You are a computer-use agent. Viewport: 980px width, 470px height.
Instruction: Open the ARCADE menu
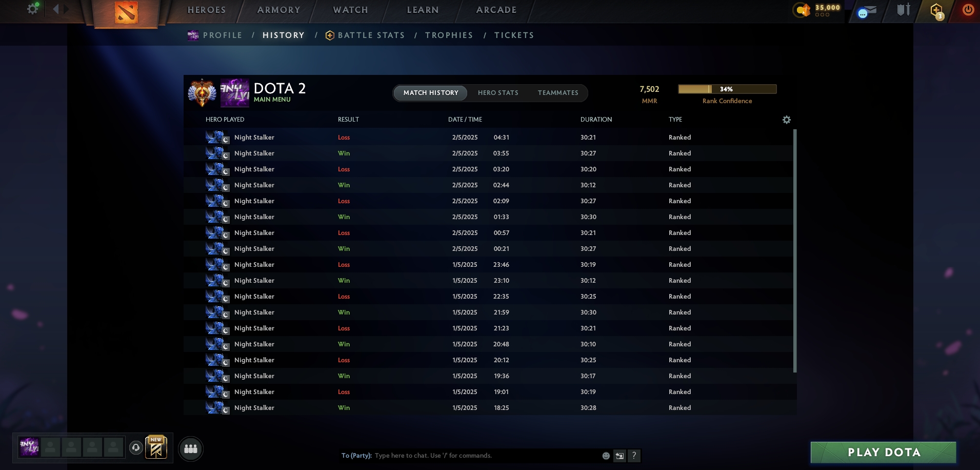pyautogui.click(x=496, y=10)
